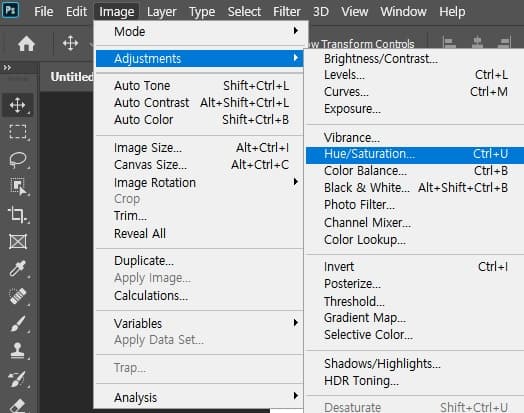The image size is (524, 413).
Task: Open Calculations dialog
Action: [200, 295]
